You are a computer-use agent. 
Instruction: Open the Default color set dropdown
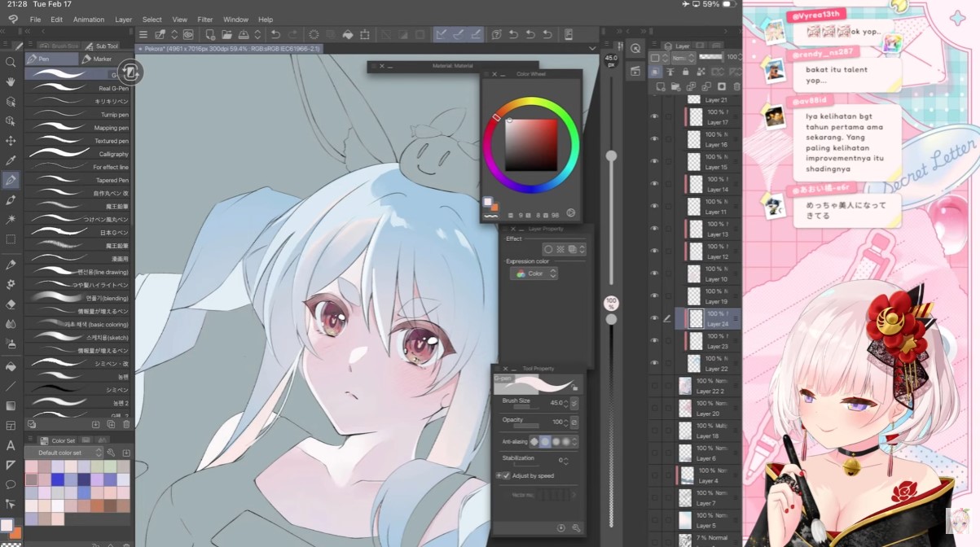pyautogui.click(x=99, y=453)
